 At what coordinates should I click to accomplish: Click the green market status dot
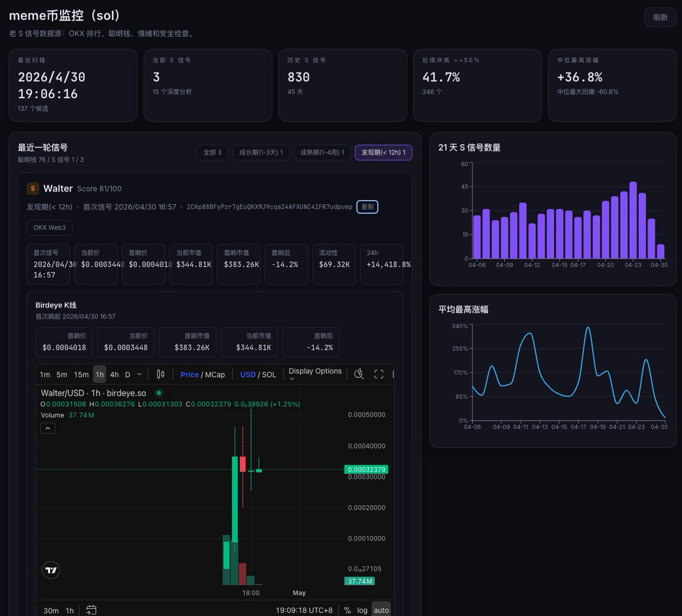[x=159, y=393]
